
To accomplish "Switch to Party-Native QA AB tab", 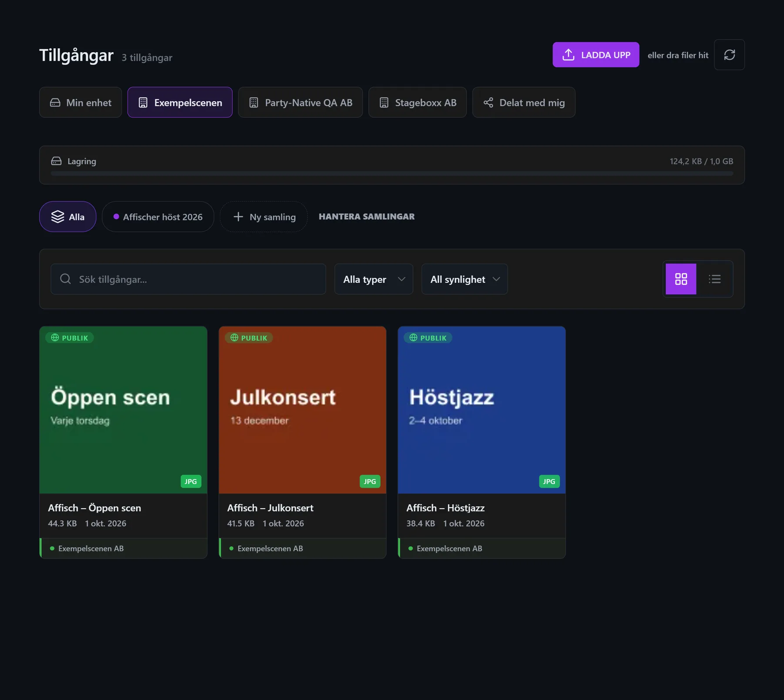I will tap(301, 102).
